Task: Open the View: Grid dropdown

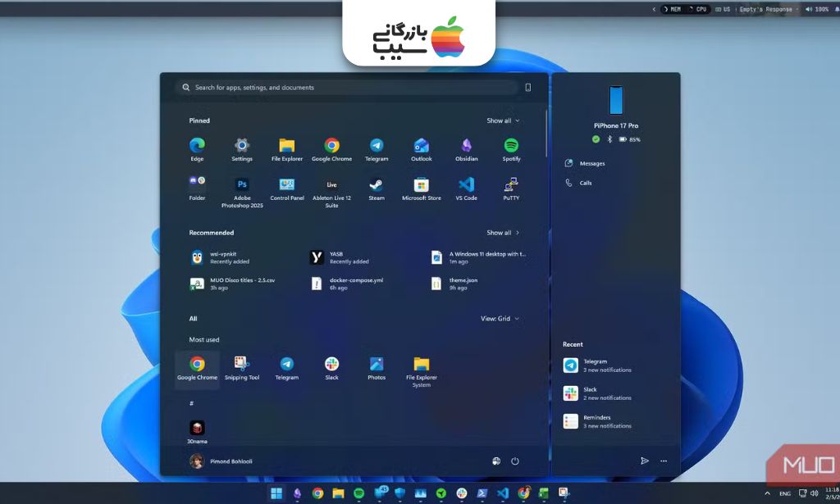Action: [500, 318]
